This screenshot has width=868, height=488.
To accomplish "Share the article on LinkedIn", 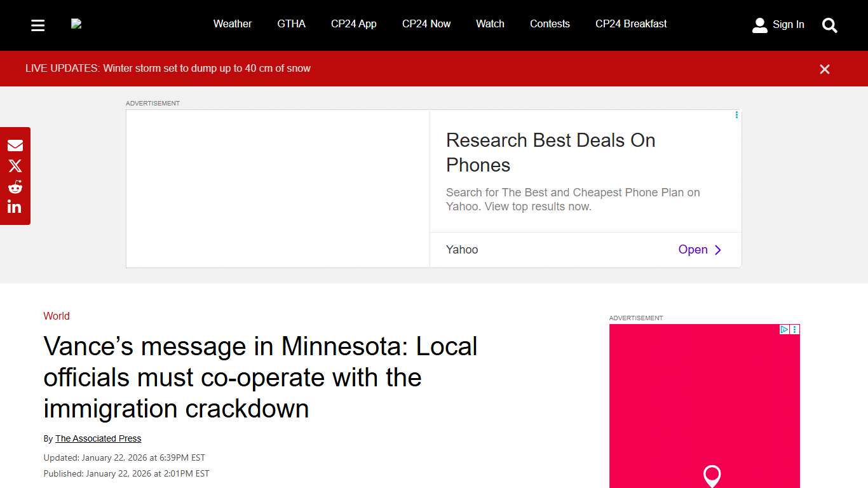I will click(15, 206).
